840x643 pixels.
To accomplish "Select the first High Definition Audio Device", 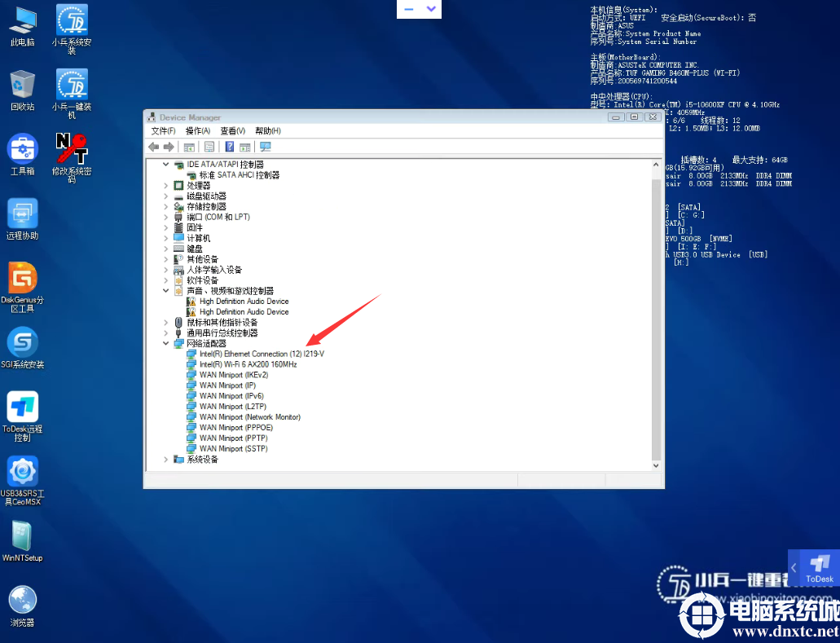I will pos(244,302).
